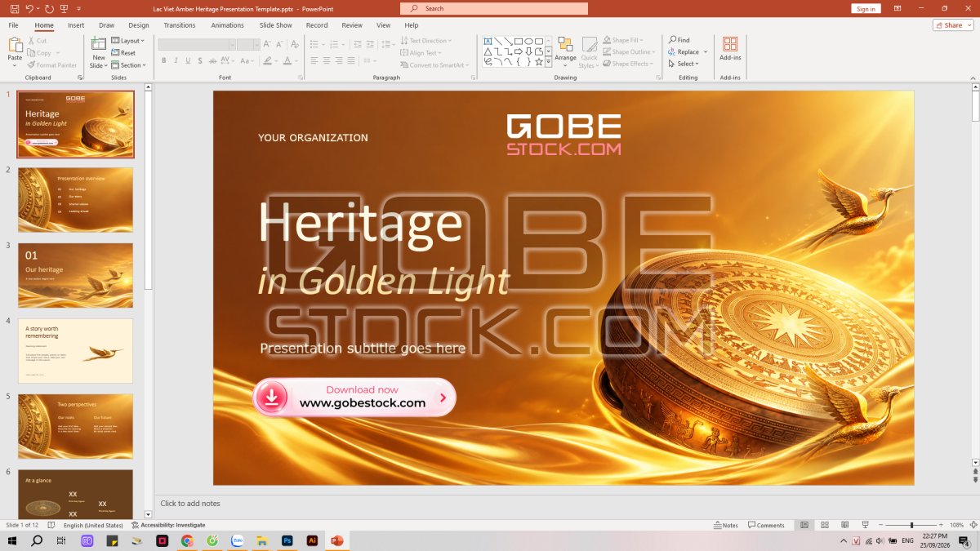Select the Isosceles Triangle shape
This screenshot has width=980, height=551.
(x=488, y=51)
